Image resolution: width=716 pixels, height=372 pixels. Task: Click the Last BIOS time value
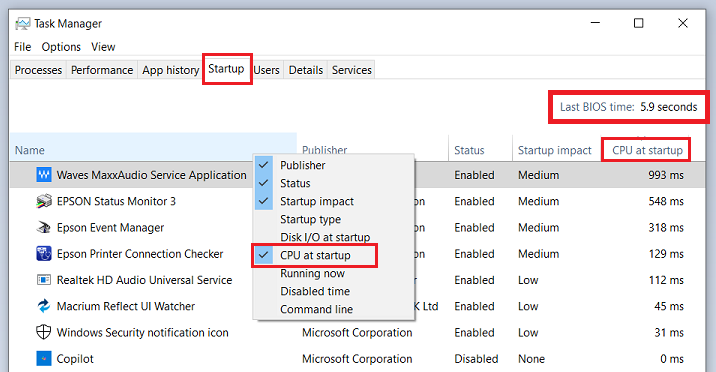[x=669, y=107]
